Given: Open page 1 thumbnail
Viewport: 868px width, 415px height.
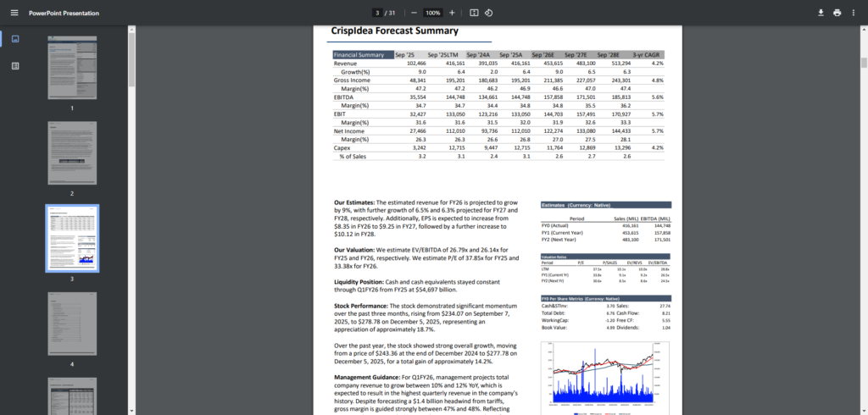Looking at the screenshot, I should click(72, 69).
